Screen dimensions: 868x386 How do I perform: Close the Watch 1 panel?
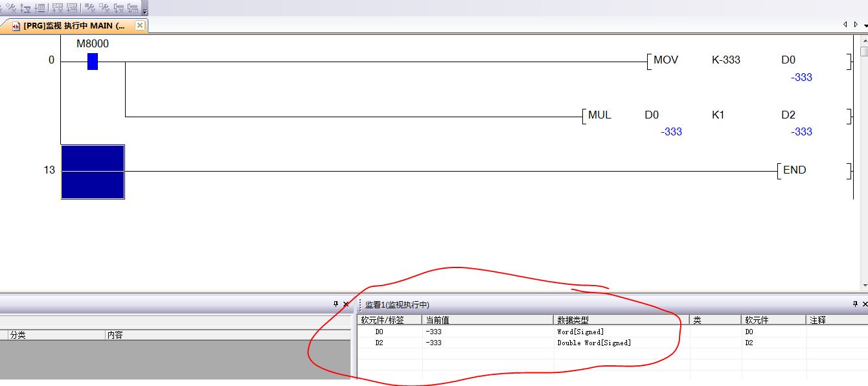coord(864,304)
